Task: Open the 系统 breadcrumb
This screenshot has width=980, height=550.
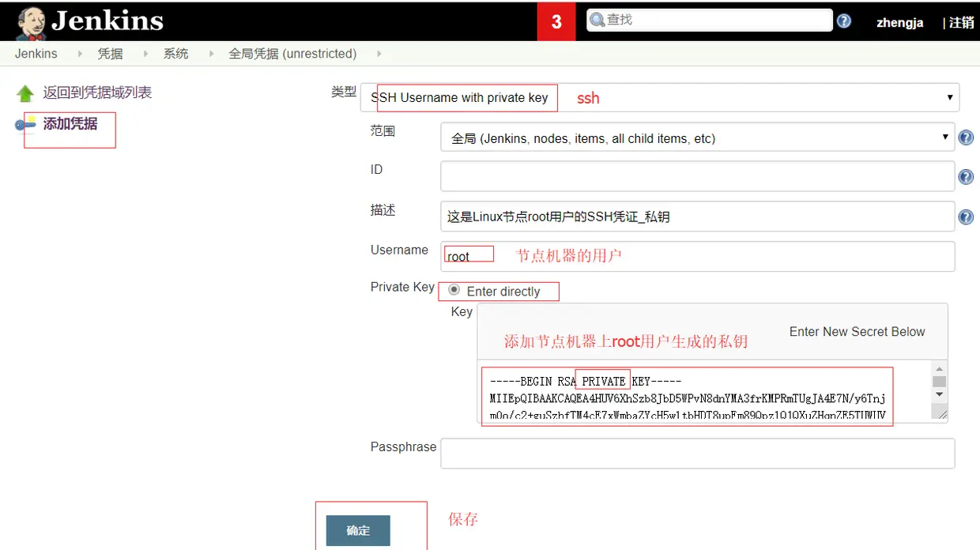Action: [175, 54]
